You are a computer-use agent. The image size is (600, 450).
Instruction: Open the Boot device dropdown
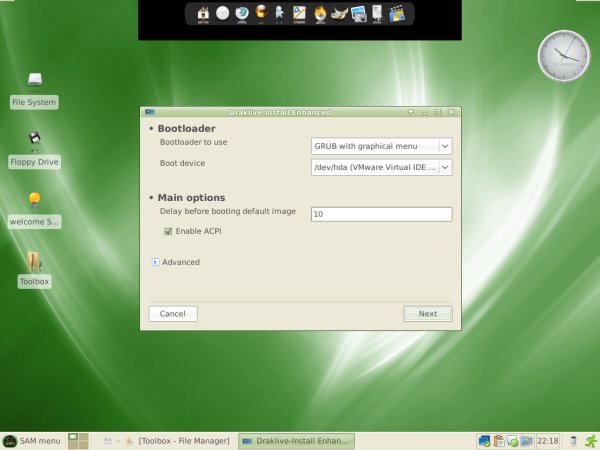point(382,167)
